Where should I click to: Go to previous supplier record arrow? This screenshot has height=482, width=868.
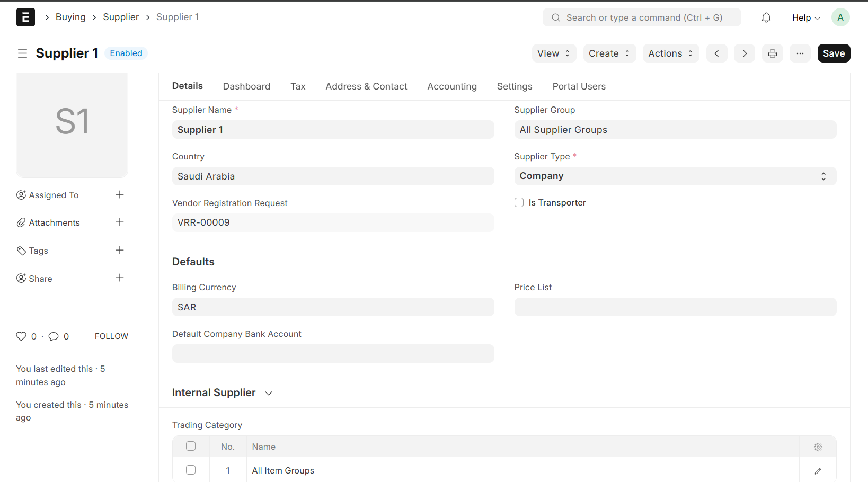[716, 53]
